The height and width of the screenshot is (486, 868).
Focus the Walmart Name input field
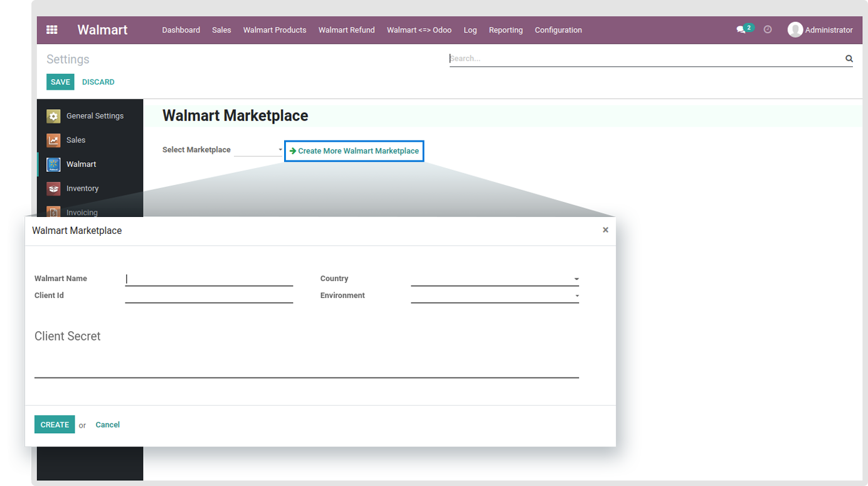(209, 279)
